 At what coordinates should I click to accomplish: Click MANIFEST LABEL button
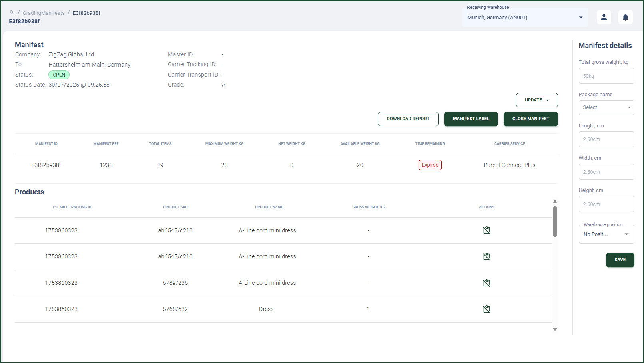click(x=471, y=119)
